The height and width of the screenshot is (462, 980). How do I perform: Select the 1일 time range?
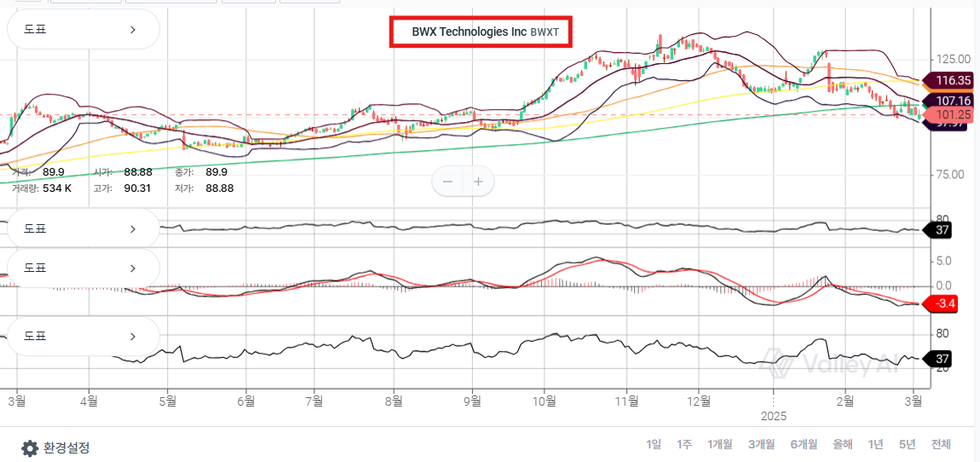[x=654, y=444]
